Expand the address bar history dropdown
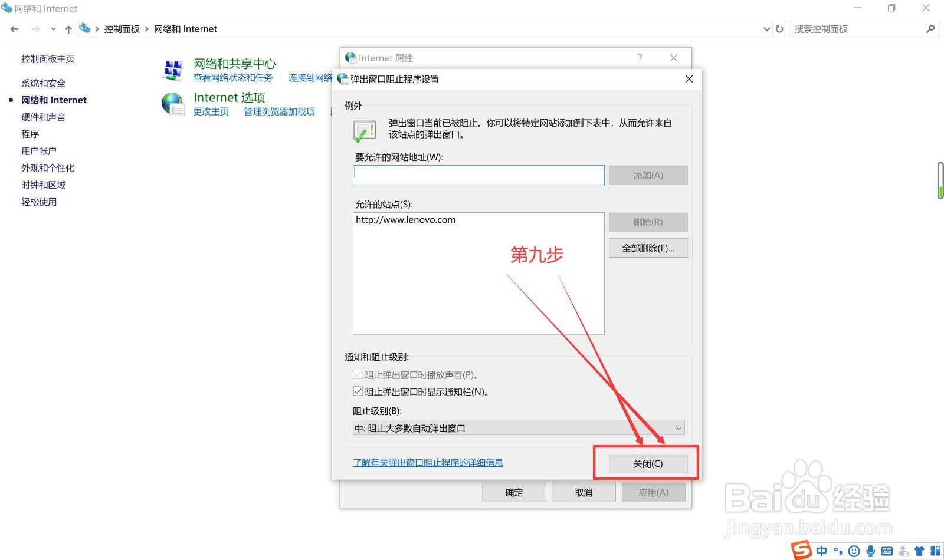 click(x=766, y=28)
